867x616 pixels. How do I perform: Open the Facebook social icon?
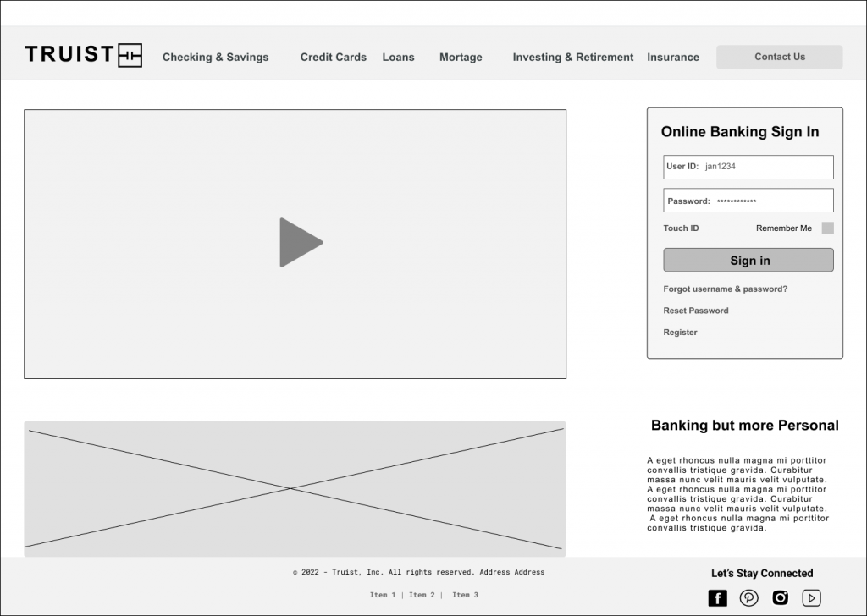717,598
